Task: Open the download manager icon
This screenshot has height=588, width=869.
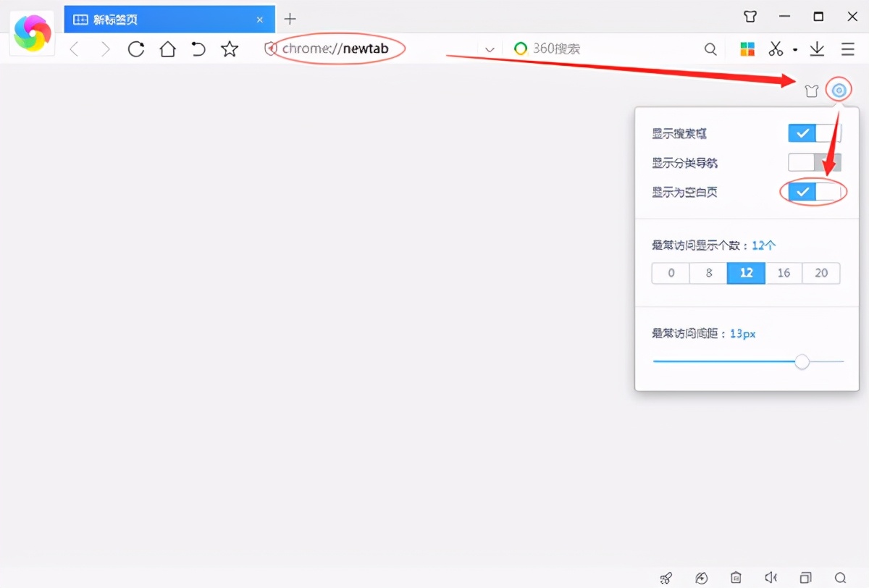Action: click(x=817, y=49)
